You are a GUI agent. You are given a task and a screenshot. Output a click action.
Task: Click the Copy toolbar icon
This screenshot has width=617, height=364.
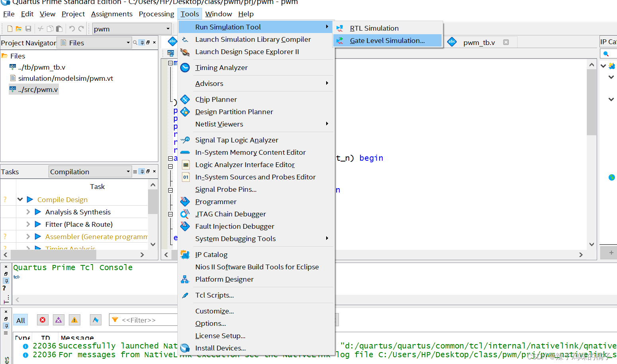[x=50, y=29]
